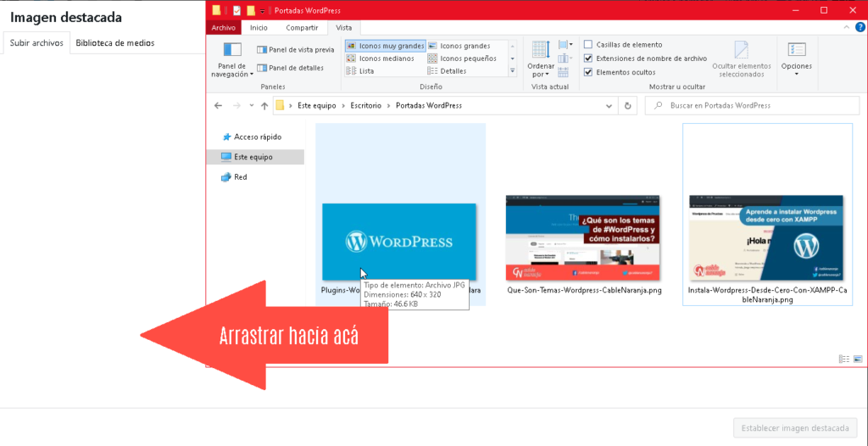Select Red in the navigation pane
This screenshot has width=868, height=446.
[x=235, y=177]
